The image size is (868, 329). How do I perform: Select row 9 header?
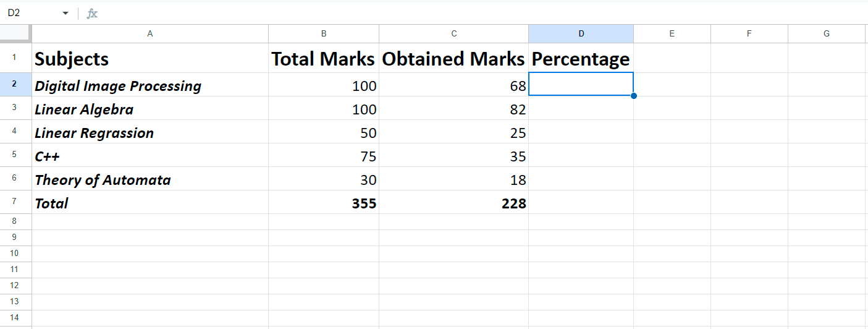coord(15,237)
